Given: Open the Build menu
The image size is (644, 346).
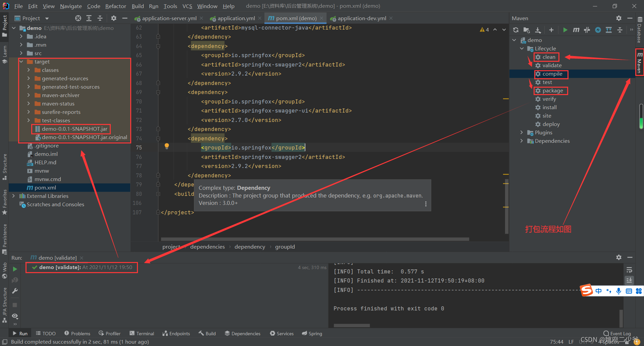Looking at the screenshot, I should pos(138,6).
